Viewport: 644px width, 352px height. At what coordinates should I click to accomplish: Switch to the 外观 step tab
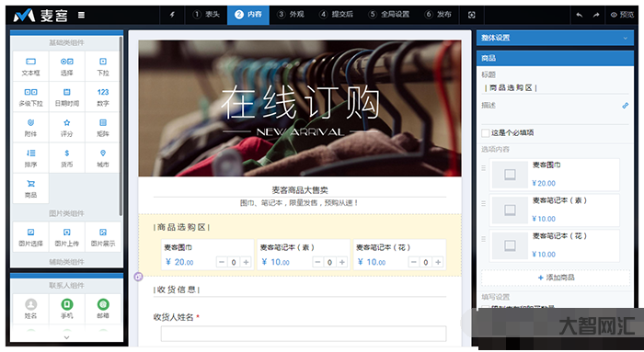(291, 15)
